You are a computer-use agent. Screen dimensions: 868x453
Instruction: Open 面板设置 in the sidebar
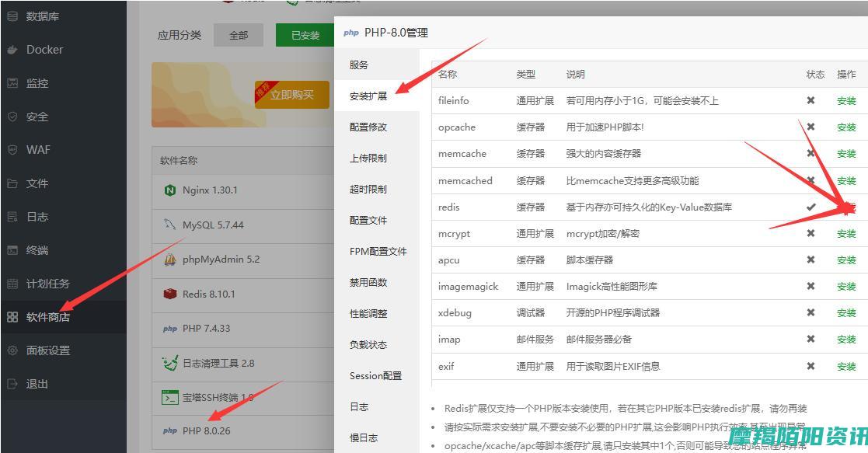click(48, 350)
